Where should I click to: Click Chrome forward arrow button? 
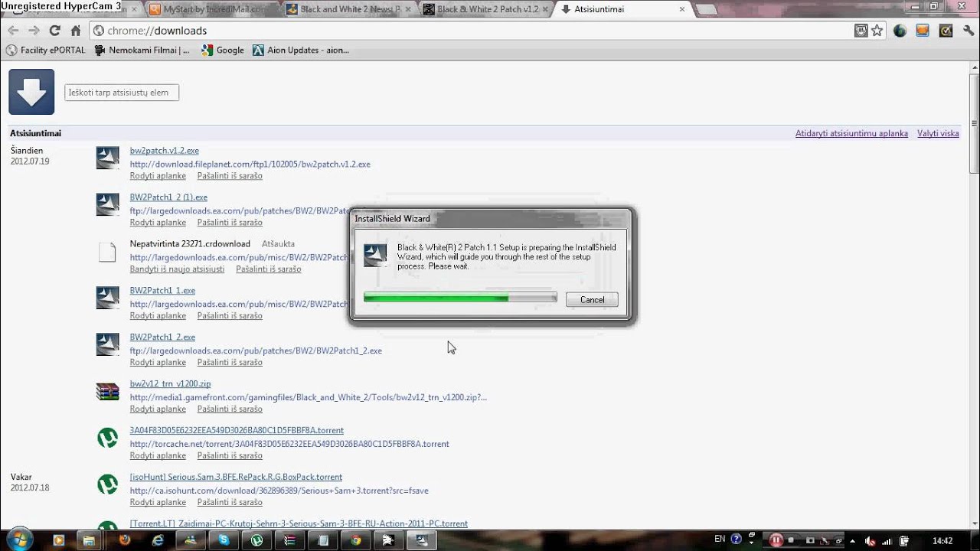pos(33,31)
